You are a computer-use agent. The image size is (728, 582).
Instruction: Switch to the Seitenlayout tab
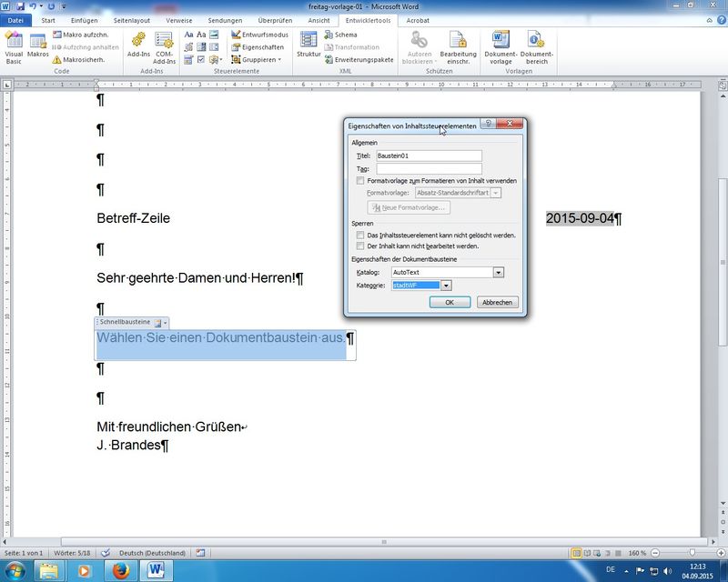[133, 19]
